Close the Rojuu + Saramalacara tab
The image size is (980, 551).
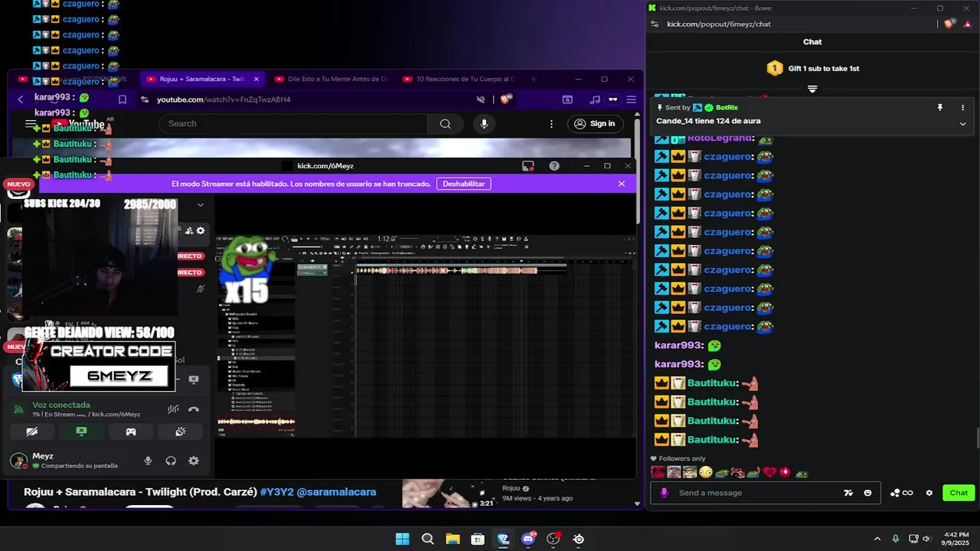pyautogui.click(x=256, y=79)
